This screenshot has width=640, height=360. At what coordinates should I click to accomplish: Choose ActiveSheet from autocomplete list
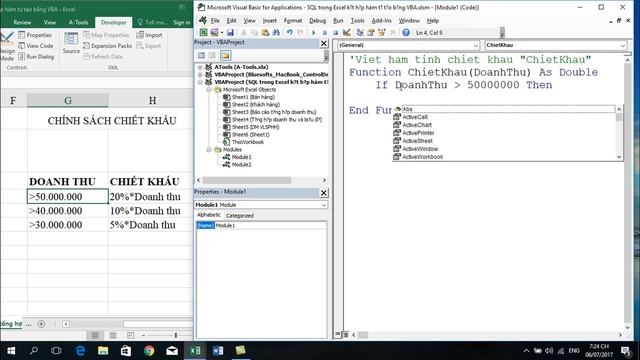tap(417, 141)
